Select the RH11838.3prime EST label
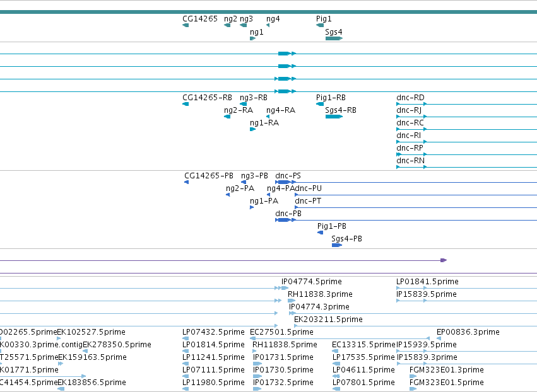Image resolution: width=537 pixels, height=392 pixels. click(x=320, y=294)
